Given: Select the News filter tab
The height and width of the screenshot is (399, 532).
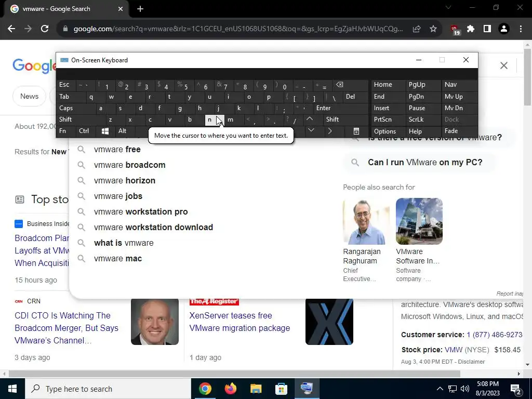Looking at the screenshot, I should (x=29, y=96).
